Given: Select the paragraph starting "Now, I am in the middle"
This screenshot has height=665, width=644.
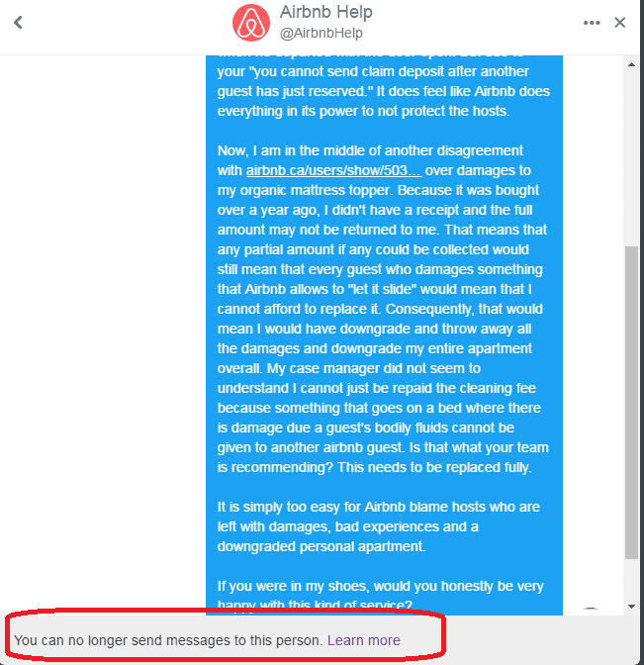Looking at the screenshot, I should pyautogui.click(x=383, y=309).
